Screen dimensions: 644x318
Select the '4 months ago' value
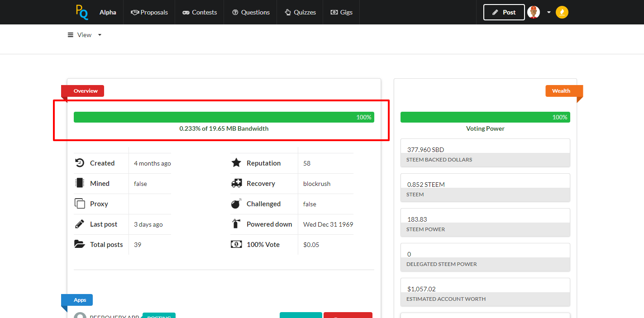point(153,163)
